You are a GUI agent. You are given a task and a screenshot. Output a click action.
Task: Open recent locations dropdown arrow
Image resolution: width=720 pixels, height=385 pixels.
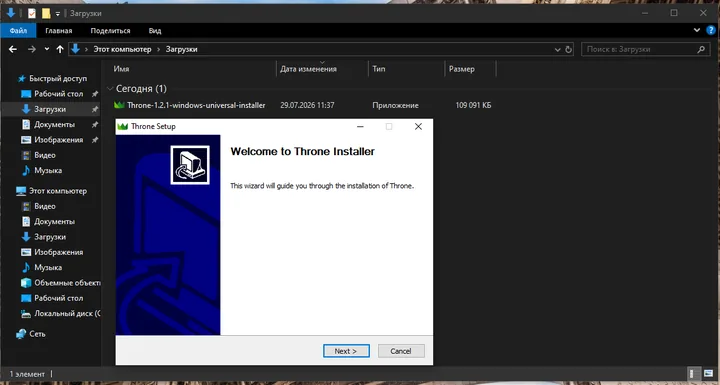coord(47,49)
